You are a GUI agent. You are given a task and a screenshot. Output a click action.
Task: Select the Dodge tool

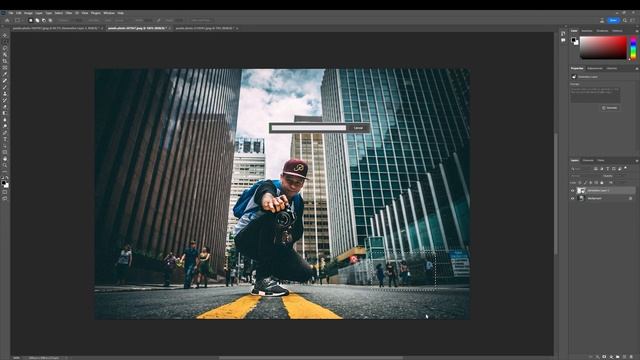5,127
